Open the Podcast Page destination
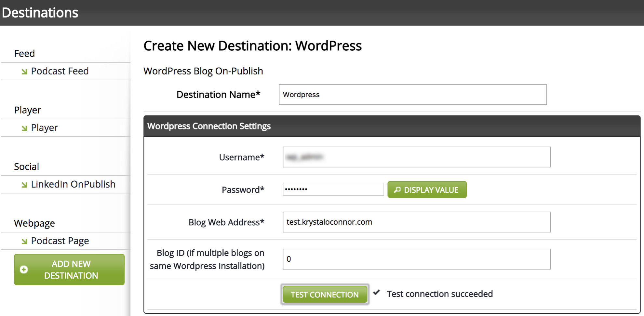This screenshot has height=316, width=644. 60,241
